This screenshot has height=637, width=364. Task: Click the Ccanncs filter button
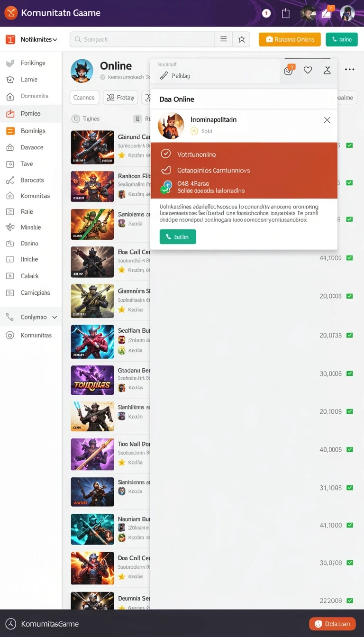pyautogui.click(x=84, y=98)
